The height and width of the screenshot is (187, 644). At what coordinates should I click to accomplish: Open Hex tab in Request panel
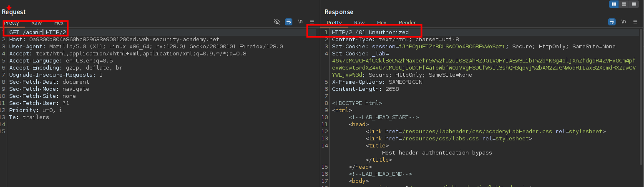(x=59, y=23)
